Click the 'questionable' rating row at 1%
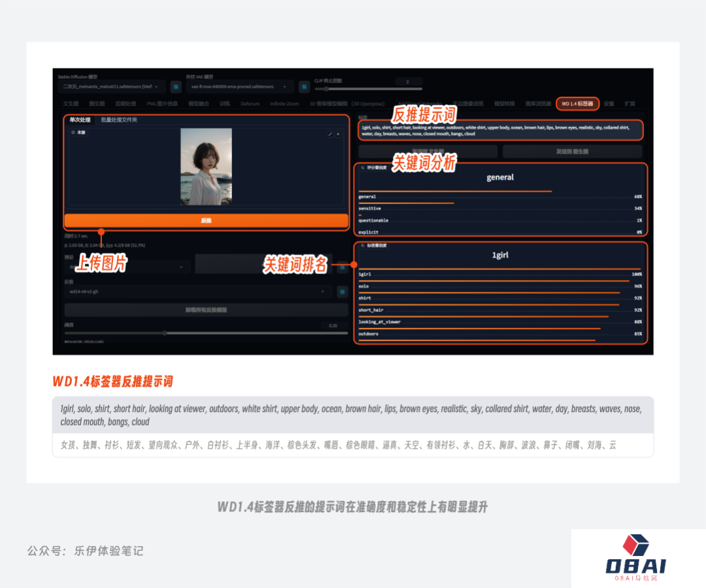 500,219
